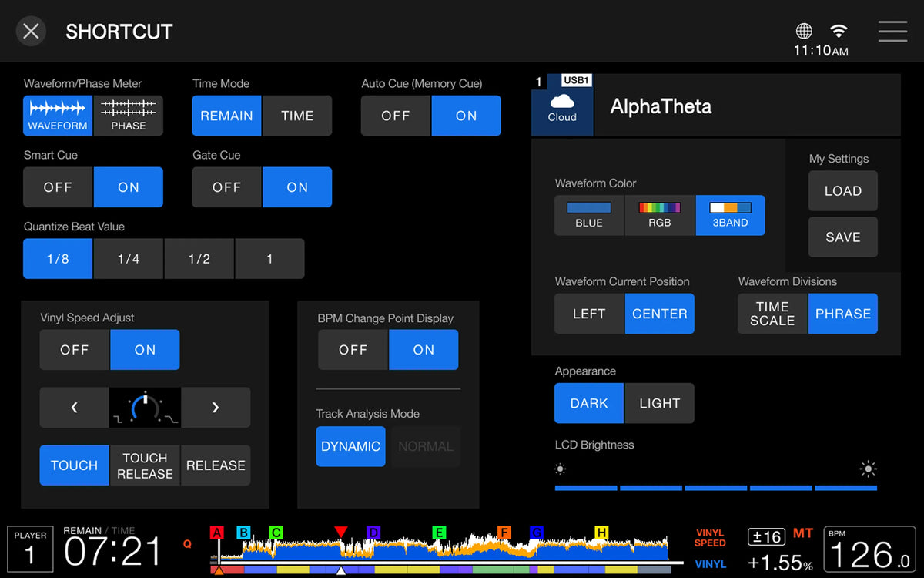
Task: Set waveform current position to LEFT
Action: pos(589,314)
